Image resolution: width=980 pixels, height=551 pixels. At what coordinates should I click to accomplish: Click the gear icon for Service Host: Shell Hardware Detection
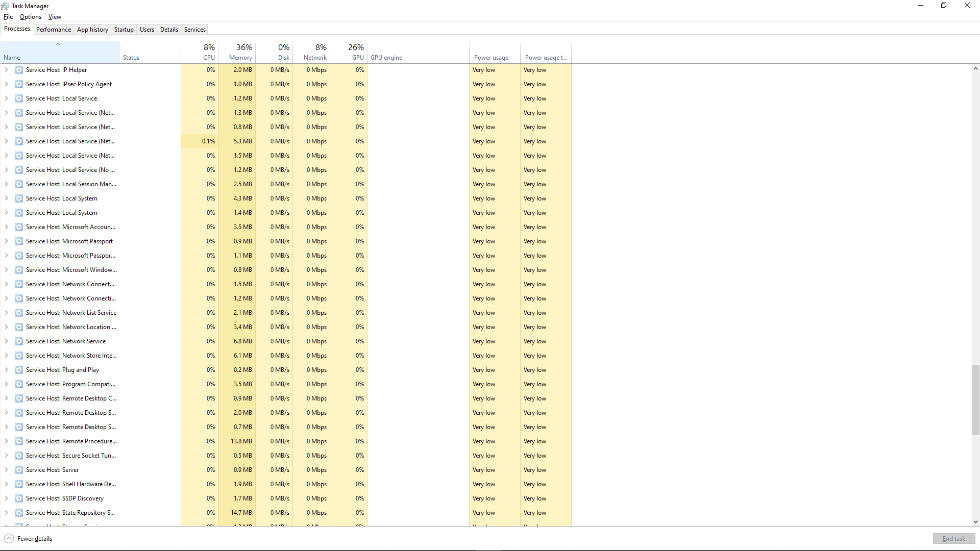[19, 484]
